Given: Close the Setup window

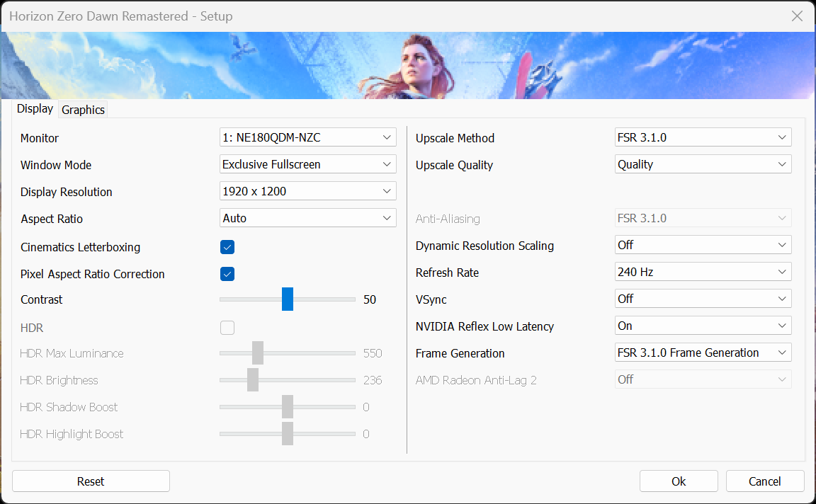Looking at the screenshot, I should click(797, 16).
